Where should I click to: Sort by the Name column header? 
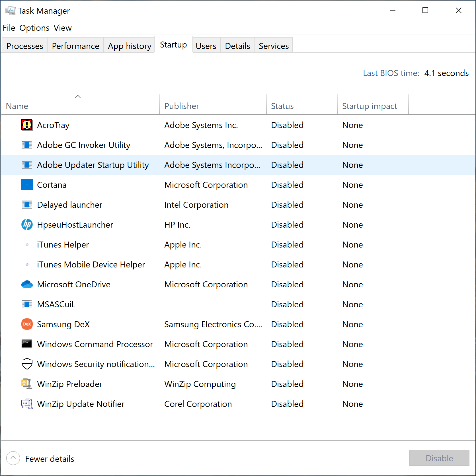(17, 106)
